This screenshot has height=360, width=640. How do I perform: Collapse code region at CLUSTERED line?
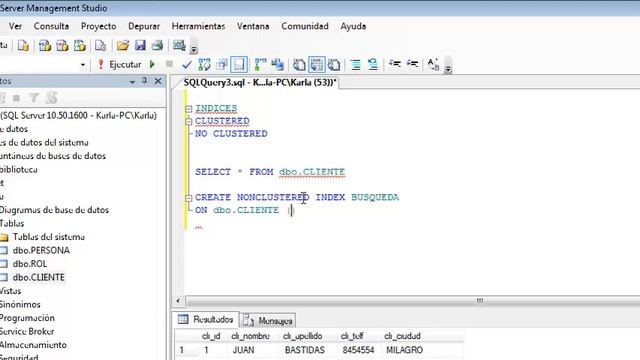188,121
